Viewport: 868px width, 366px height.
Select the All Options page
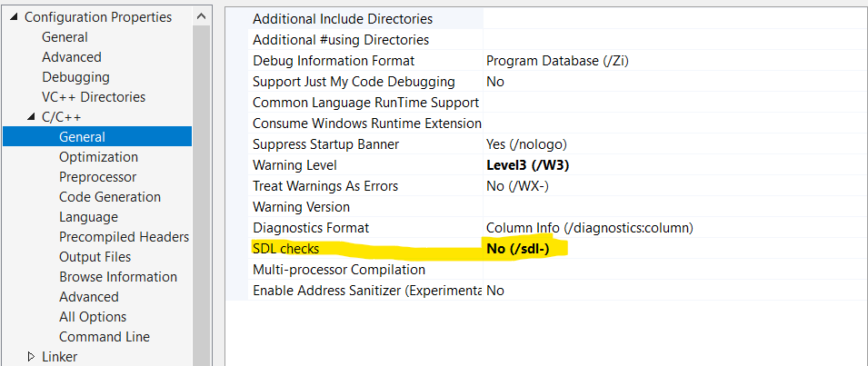(93, 317)
